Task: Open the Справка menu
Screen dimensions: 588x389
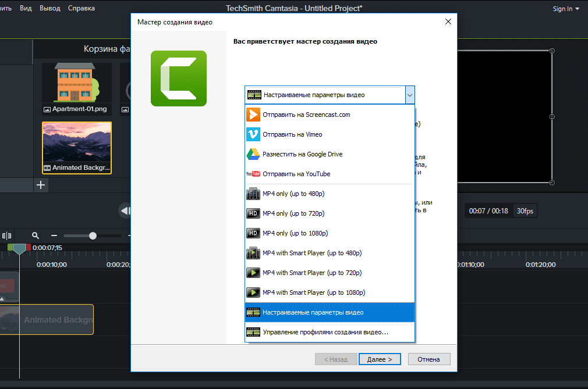Action: click(82, 8)
